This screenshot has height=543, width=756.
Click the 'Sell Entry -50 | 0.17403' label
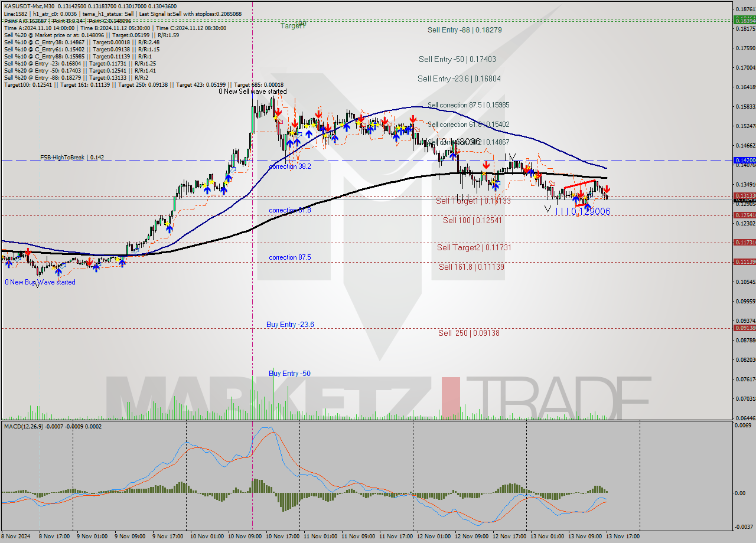pyautogui.click(x=457, y=59)
